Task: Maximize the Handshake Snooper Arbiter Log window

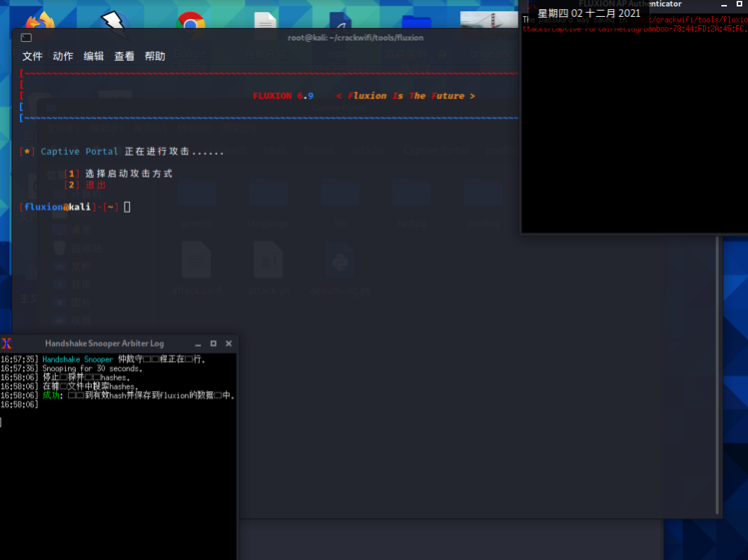Action: click(214, 343)
